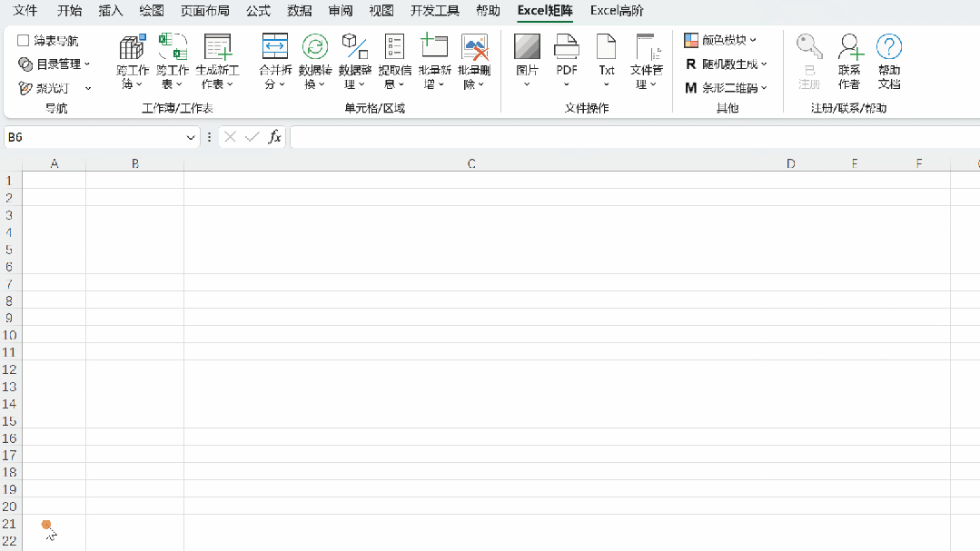The height and width of the screenshot is (551, 980).
Task: Switch to the 开始 tab
Action: coord(69,11)
